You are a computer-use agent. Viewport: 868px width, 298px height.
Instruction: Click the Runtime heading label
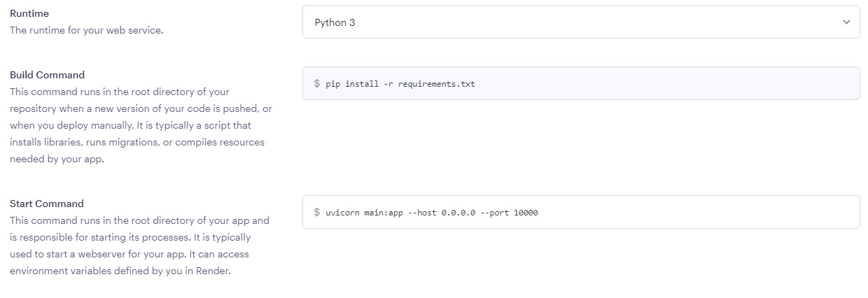pyautogui.click(x=29, y=13)
